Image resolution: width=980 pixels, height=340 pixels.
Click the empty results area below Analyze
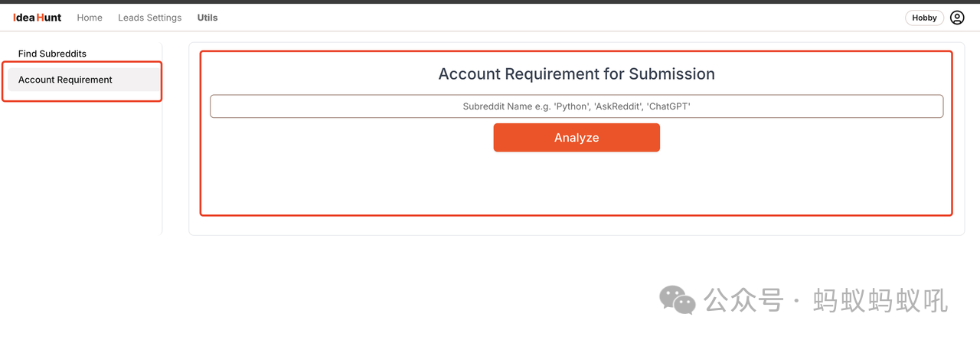(576, 184)
